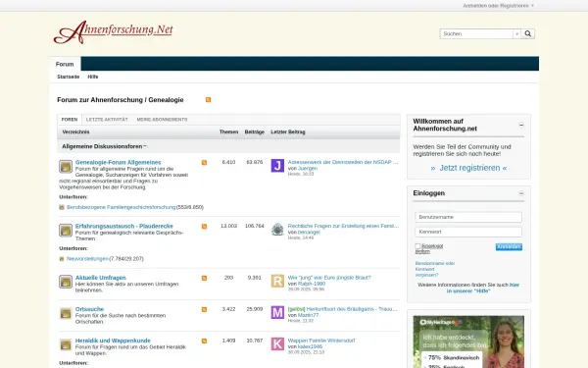Open Erfahrungsaustausch - Plauderecke forum link
The width and height of the screenshot is (588, 368).
tap(124, 226)
